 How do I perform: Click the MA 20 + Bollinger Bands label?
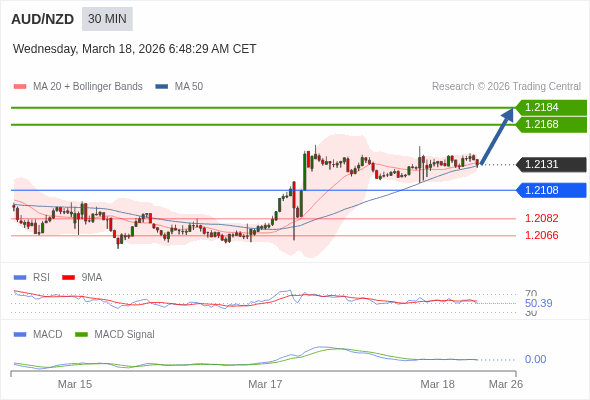click(88, 87)
